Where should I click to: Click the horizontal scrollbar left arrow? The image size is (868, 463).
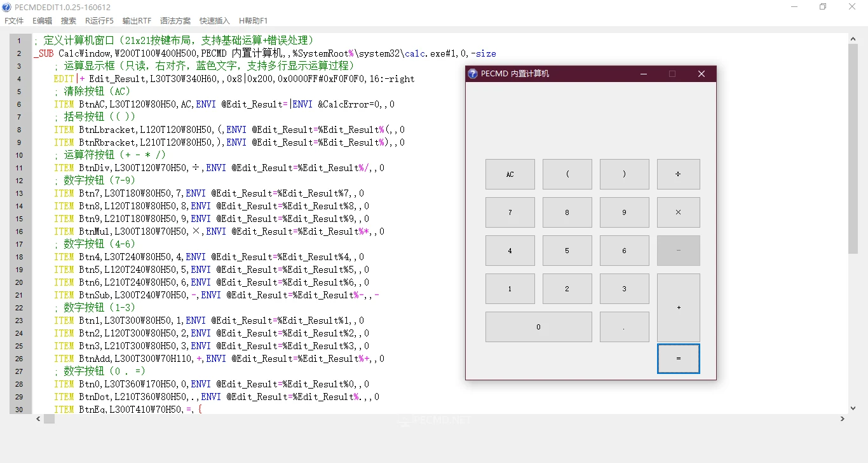click(38, 418)
